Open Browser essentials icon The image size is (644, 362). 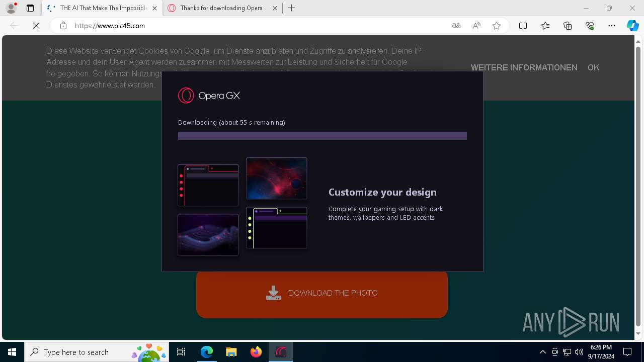coord(590,26)
